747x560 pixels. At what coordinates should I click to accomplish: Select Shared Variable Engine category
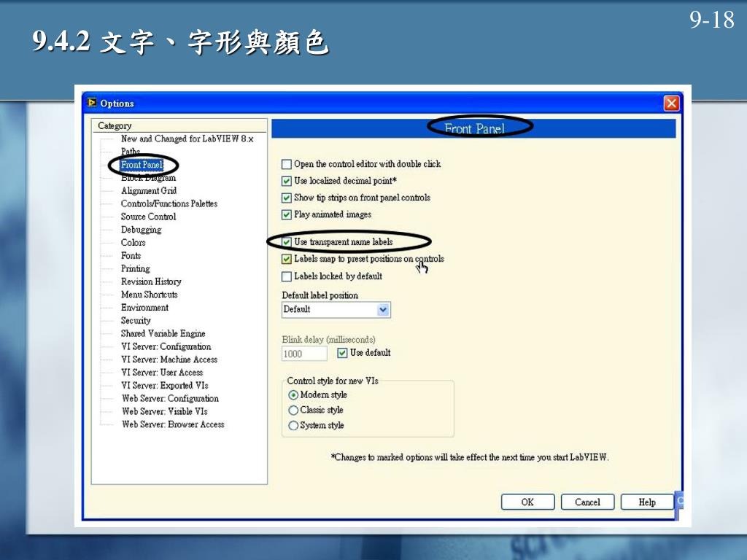coord(163,333)
